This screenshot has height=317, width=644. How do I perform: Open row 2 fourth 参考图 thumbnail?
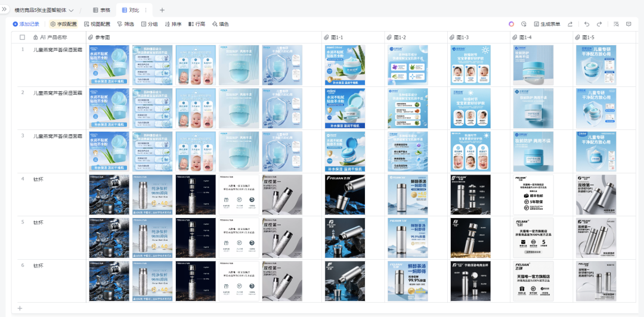239,108
